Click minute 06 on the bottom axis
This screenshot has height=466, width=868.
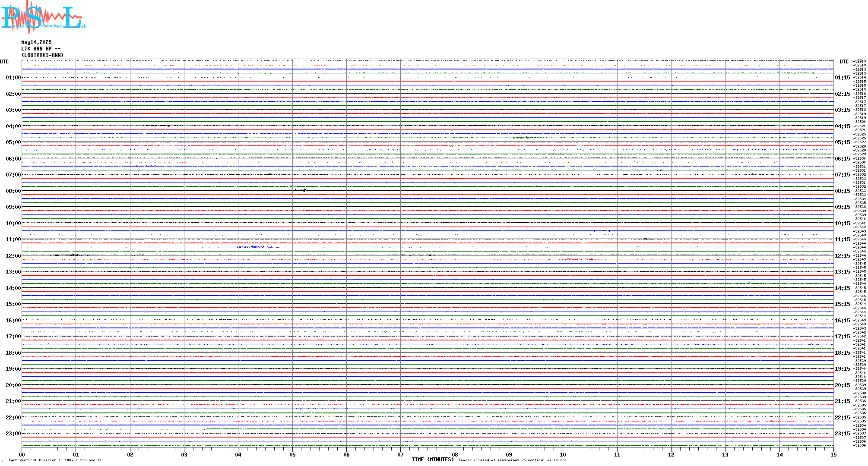pos(346,454)
